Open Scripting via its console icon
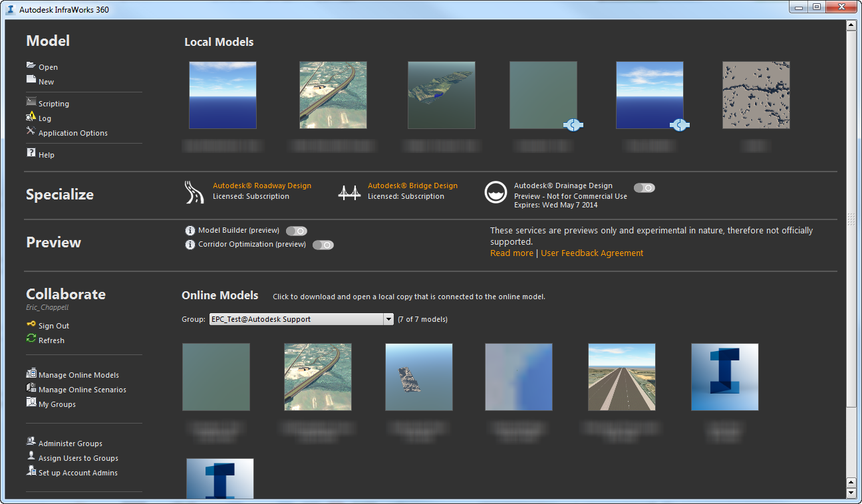The height and width of the screenshot is (504, 862). point(31,102)
